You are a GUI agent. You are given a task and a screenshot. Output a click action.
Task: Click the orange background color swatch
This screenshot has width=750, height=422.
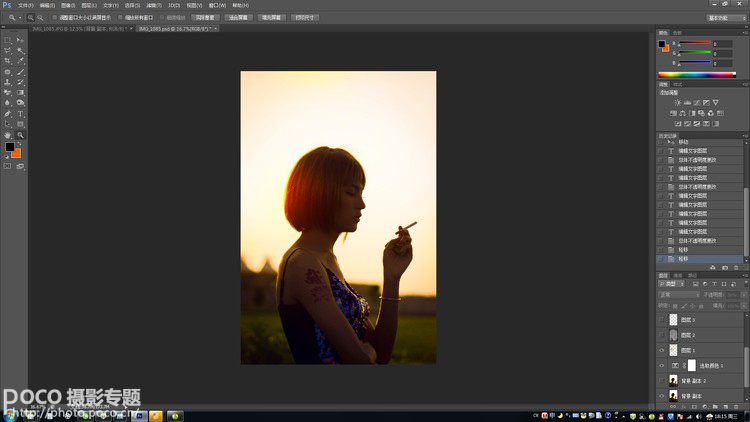click(17, 154)
